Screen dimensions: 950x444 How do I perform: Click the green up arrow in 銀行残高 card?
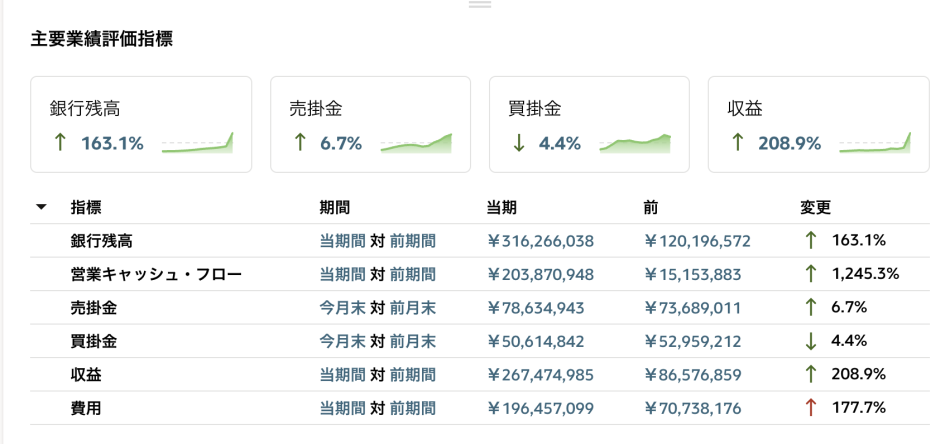(x=60, y=143)
